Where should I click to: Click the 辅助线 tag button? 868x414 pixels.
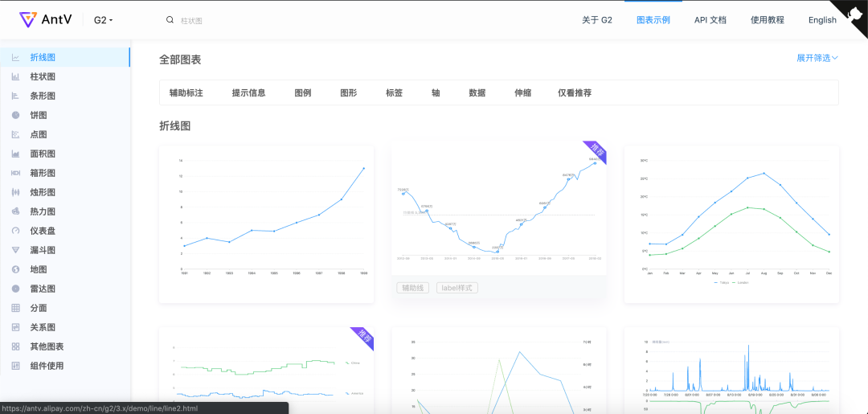coord(412,288)
